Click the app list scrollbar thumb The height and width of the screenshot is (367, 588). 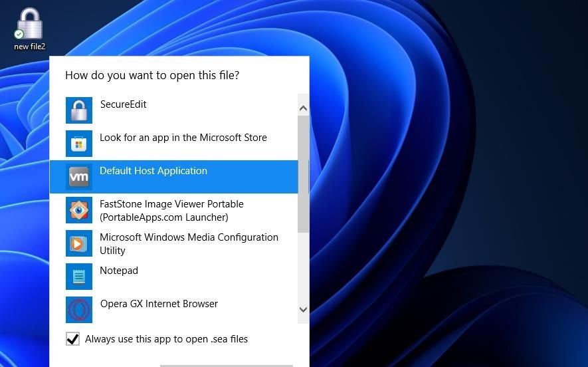304,174
